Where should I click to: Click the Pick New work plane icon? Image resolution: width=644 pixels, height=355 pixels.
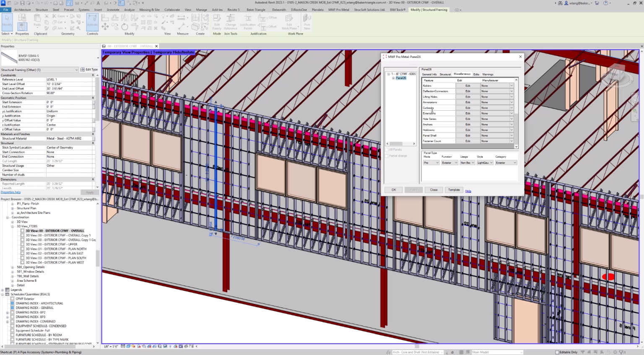[307, 21]
